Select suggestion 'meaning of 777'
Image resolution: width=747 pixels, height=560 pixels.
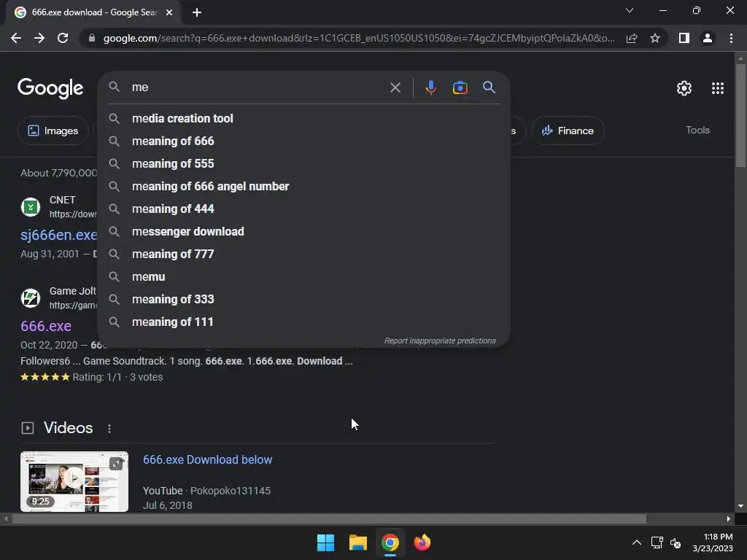pyautogui.click(x=303, y=254)
